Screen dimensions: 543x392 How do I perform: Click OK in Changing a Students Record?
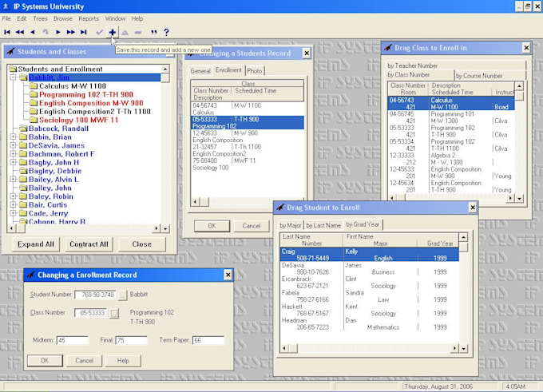coord(212,226)
